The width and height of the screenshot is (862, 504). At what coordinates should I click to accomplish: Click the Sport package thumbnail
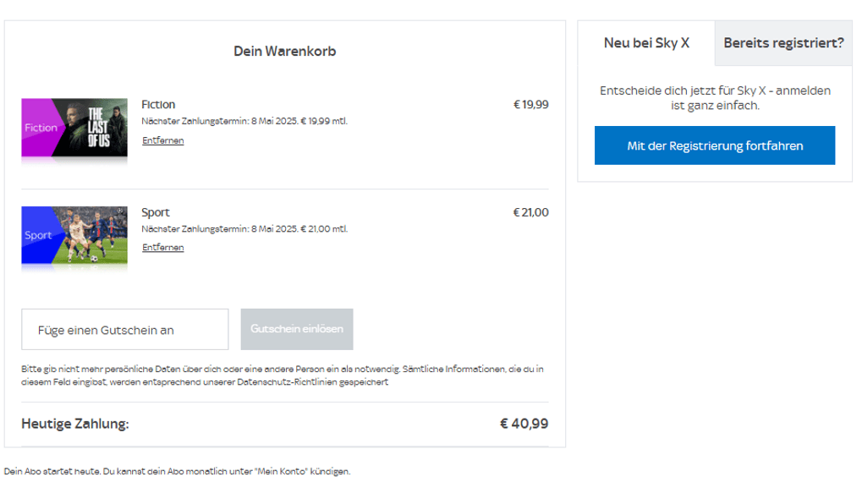click(74, 235)
